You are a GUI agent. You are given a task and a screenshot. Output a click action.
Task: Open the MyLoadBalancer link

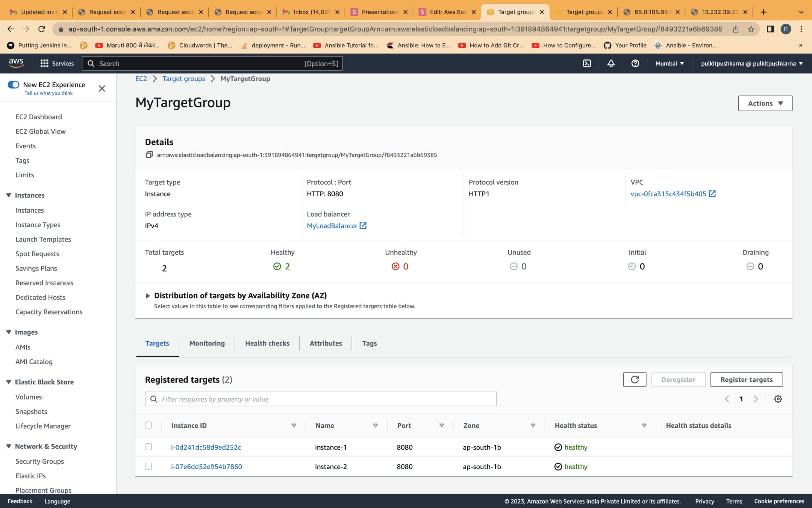[x=332, y=226]
